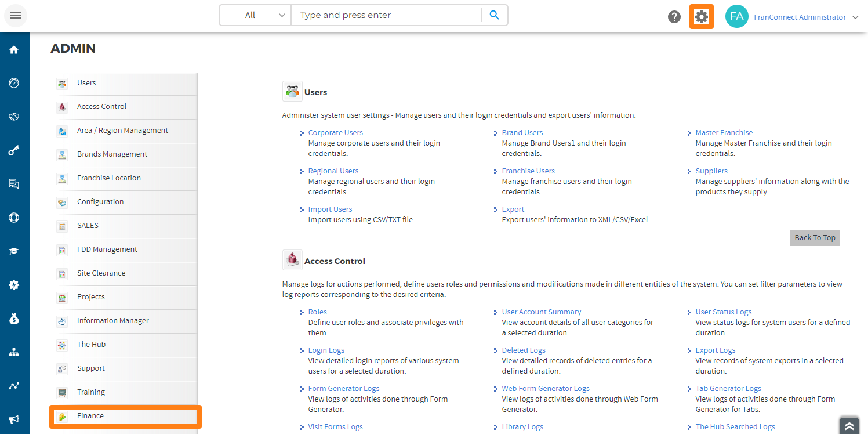Open the handshake sales sidebar icon

pyautogui.click(x=14, y=117)
